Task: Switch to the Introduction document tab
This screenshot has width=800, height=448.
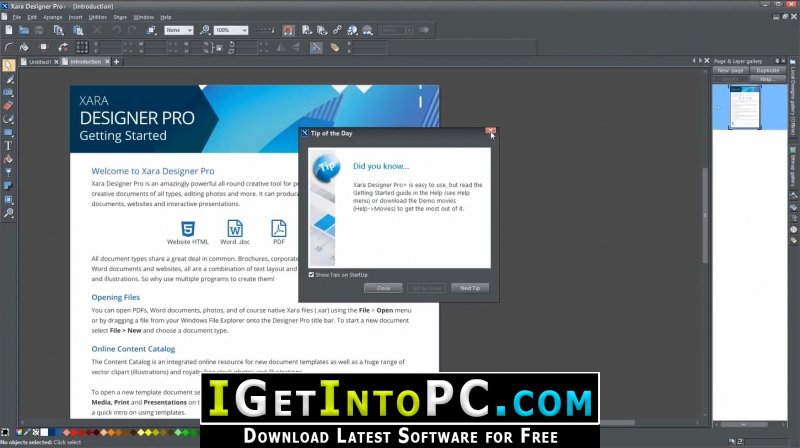Action: coord(85,62)
